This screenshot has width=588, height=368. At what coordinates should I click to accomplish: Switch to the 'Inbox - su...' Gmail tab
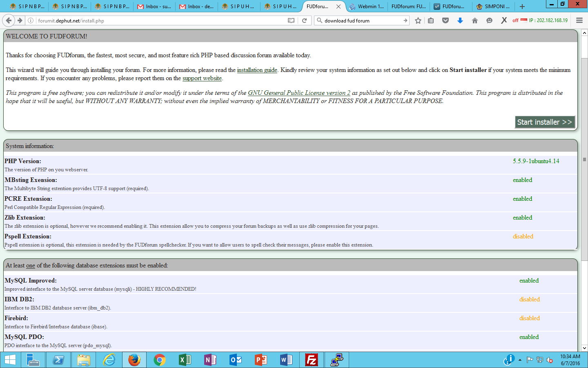pos(154,7)
